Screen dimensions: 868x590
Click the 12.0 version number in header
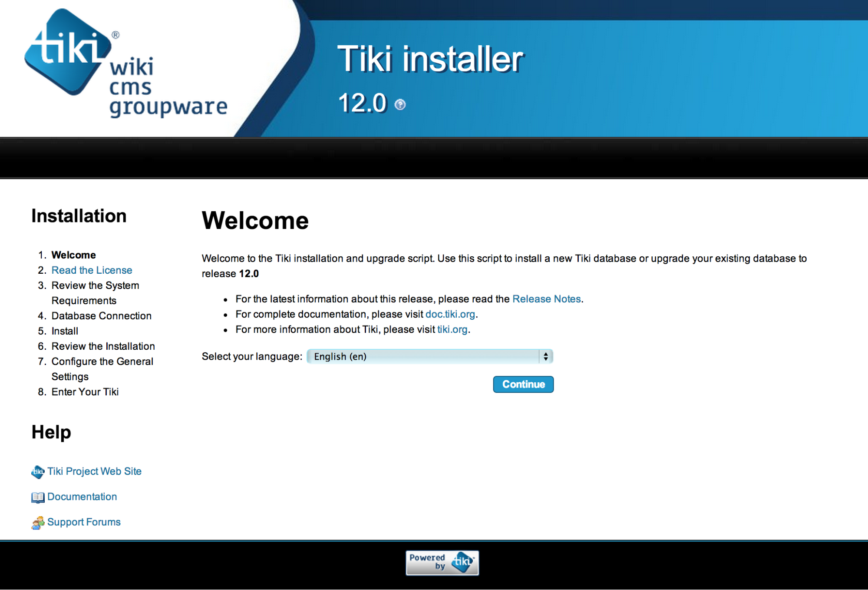point(362,103)
